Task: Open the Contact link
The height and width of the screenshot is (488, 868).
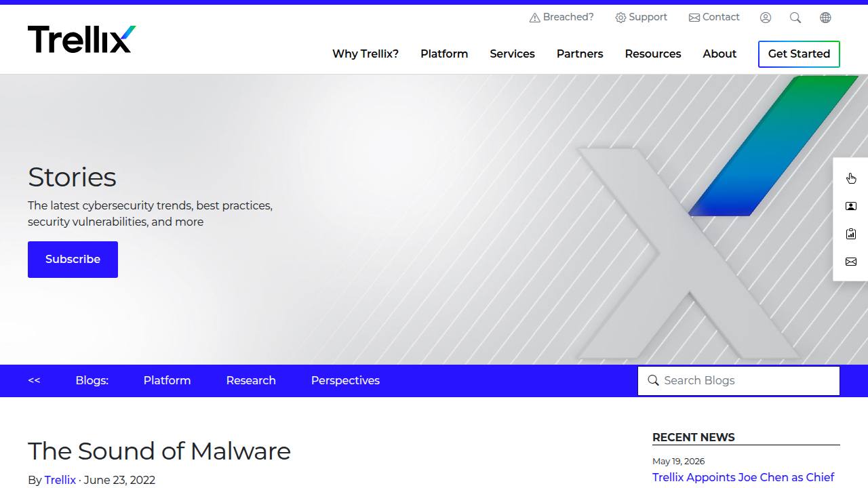Action: click(714, 18)
